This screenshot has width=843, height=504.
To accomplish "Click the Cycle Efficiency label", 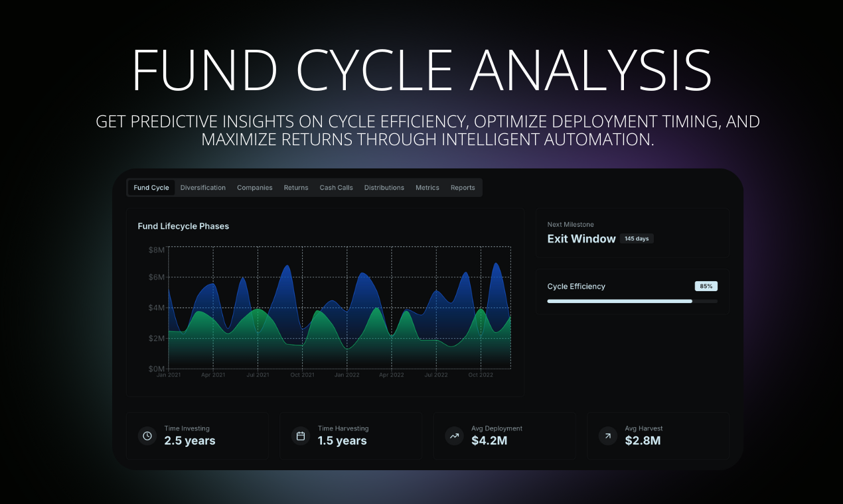I will click(576, 286).
